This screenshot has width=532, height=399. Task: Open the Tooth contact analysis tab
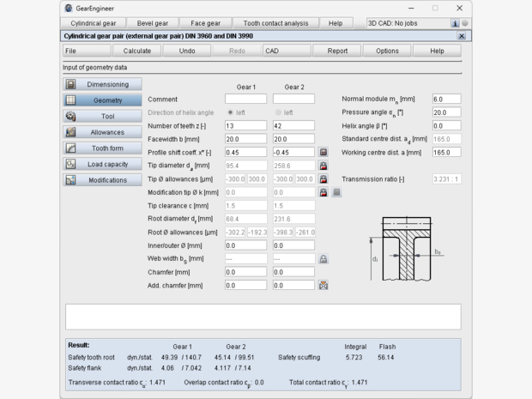275,23
